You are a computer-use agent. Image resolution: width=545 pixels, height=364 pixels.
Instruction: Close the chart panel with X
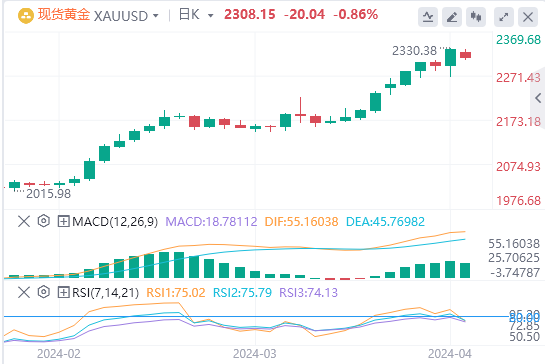(528, 16)
